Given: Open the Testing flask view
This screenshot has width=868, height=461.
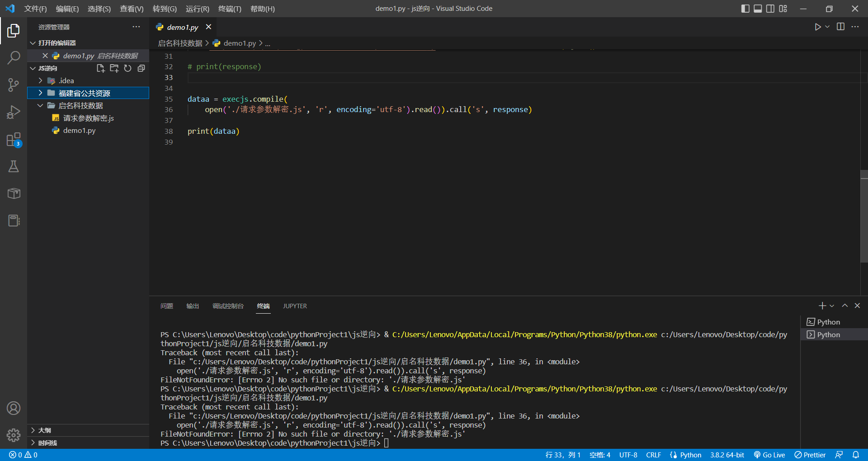Looking at the screenshot, I should 14,167.
